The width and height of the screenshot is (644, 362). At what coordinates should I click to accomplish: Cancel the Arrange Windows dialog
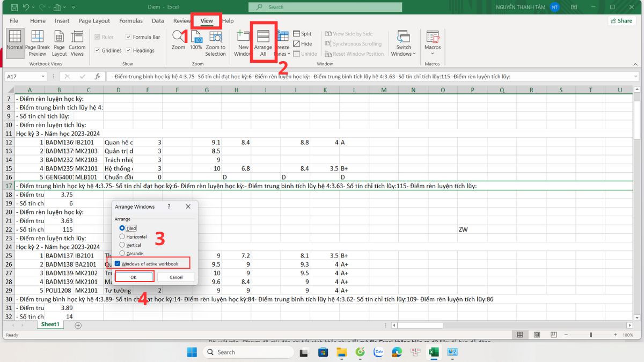[x=176, y=277]
